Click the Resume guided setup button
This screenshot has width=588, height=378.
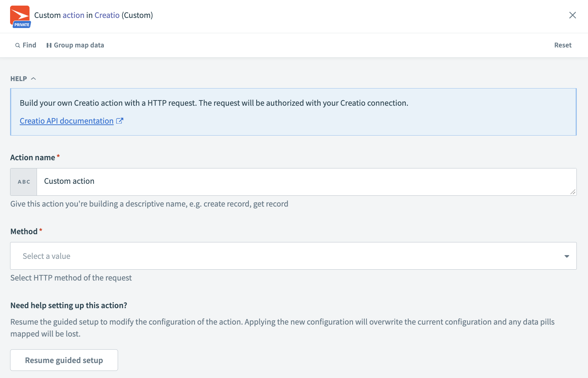tap(64, 360)
